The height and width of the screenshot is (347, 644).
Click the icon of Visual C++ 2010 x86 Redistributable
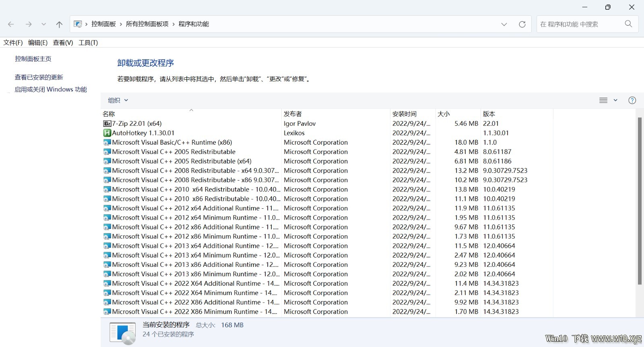107,199
